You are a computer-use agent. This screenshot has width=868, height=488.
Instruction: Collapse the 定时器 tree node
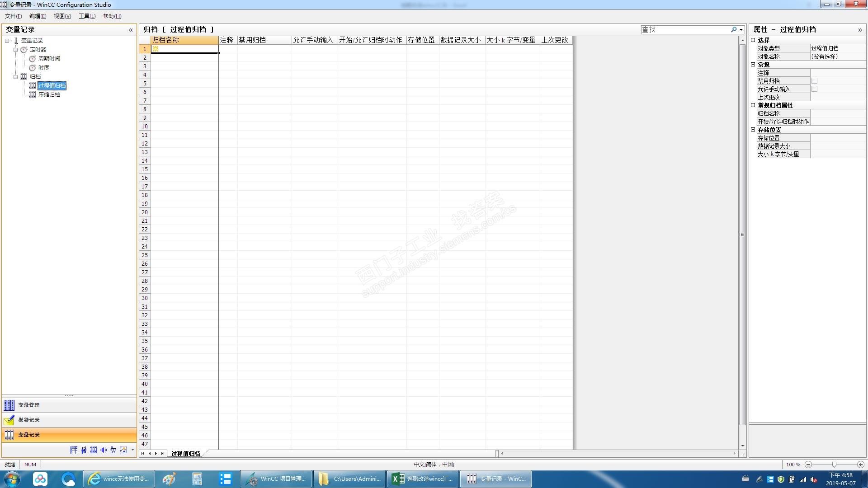(x=15, y=49)
